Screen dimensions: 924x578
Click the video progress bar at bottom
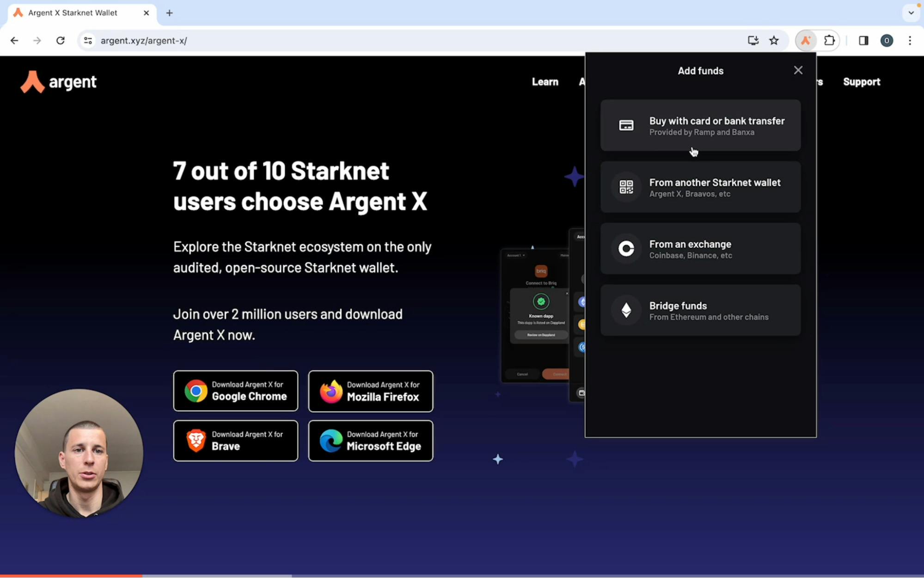tap(462, 576)
